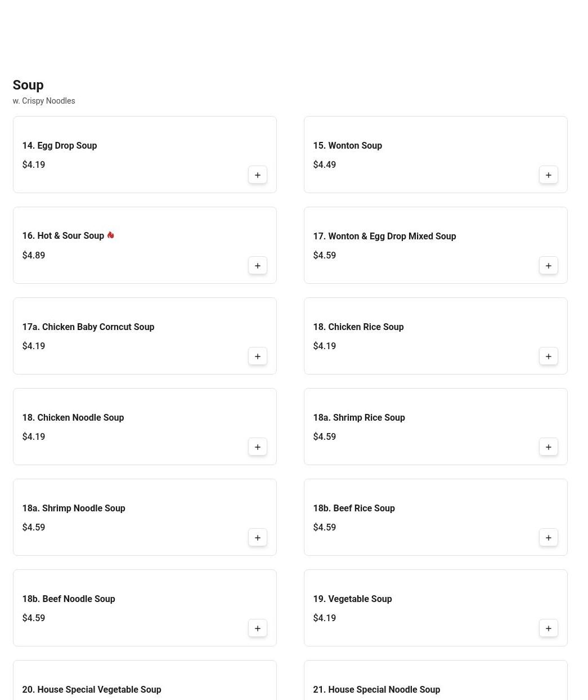Click the Soup section heading
The height and width of the screenshot is (700, 588).
point(28,85)
